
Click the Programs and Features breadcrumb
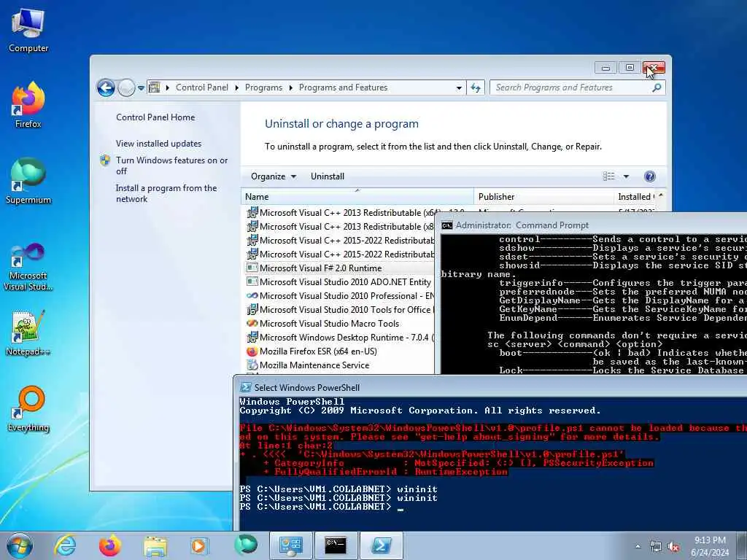[x=343, y=87]
